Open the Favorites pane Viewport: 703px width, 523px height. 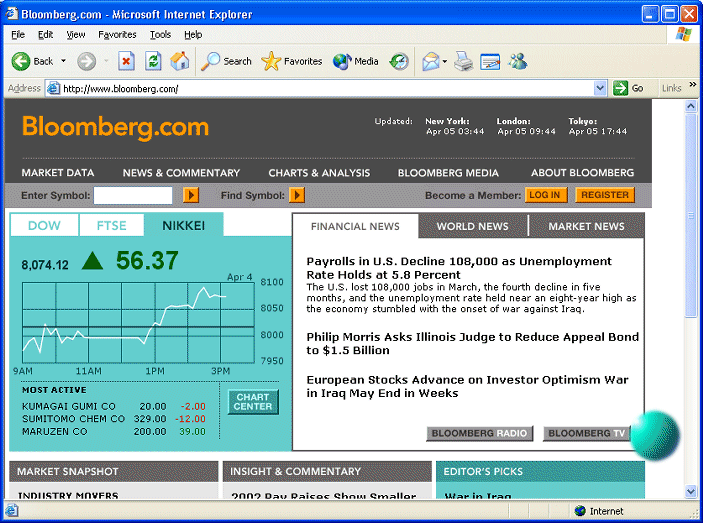click(291, 61)
